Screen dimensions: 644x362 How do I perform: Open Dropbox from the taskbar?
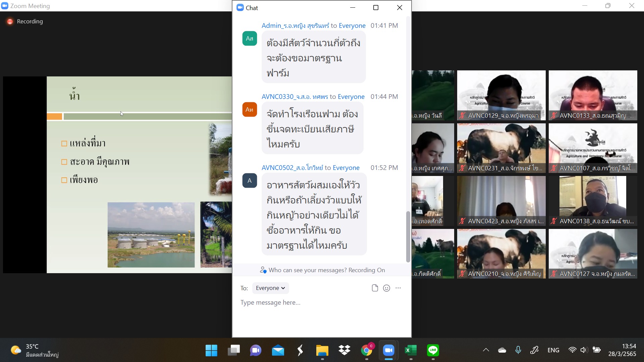(344, 351)
